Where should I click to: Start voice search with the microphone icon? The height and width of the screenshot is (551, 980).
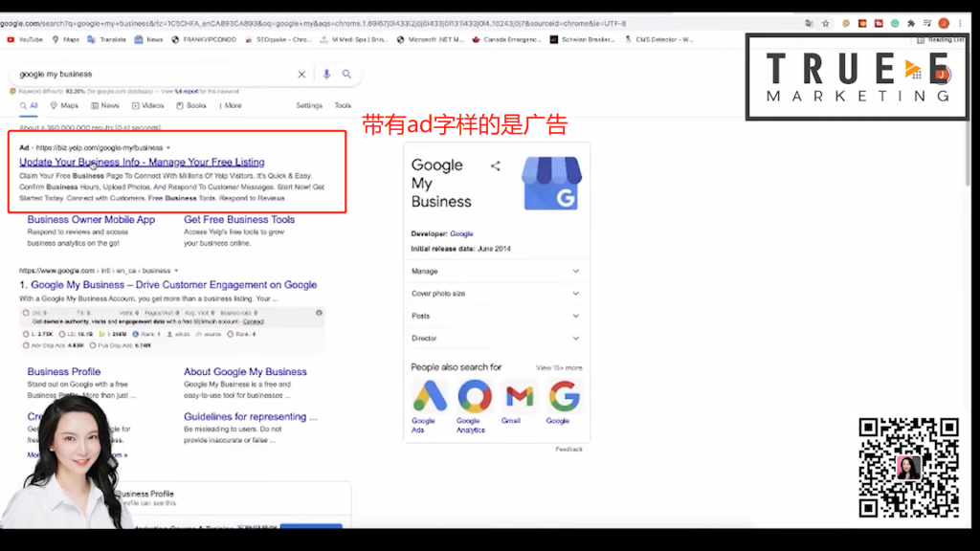pos(326,75)
